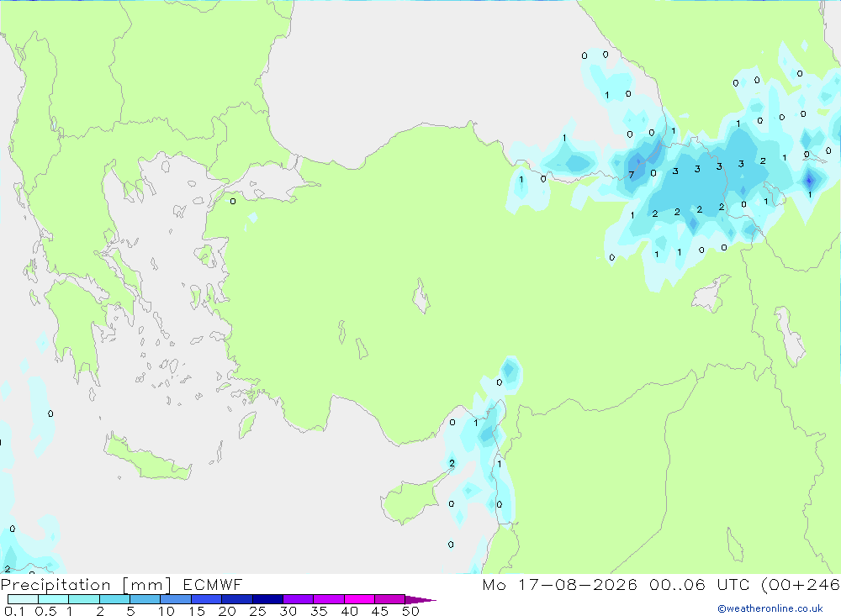Click the precipitation value "7" on the map
The width and height of the screenshot is (841, 616).
click(x=632, y=175)
